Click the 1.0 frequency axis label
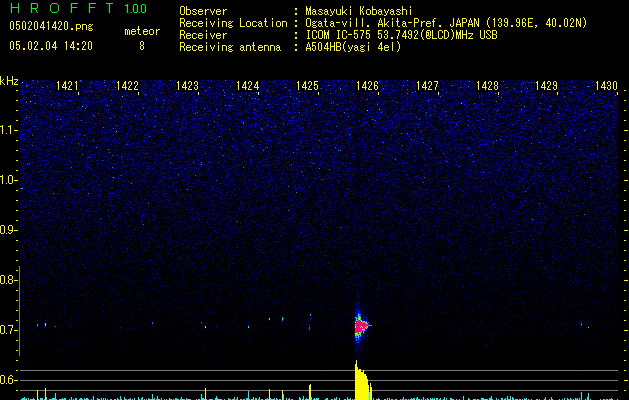 (x=9, y=180)
